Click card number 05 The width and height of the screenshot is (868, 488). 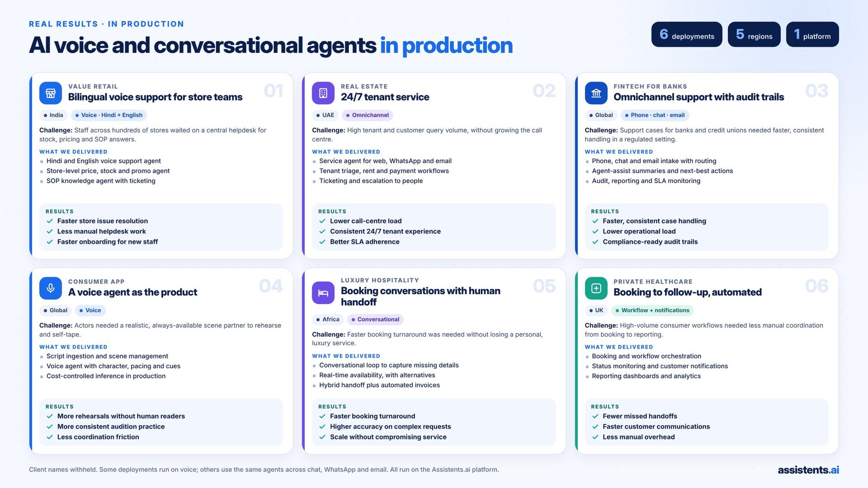(x=544, y=286)
